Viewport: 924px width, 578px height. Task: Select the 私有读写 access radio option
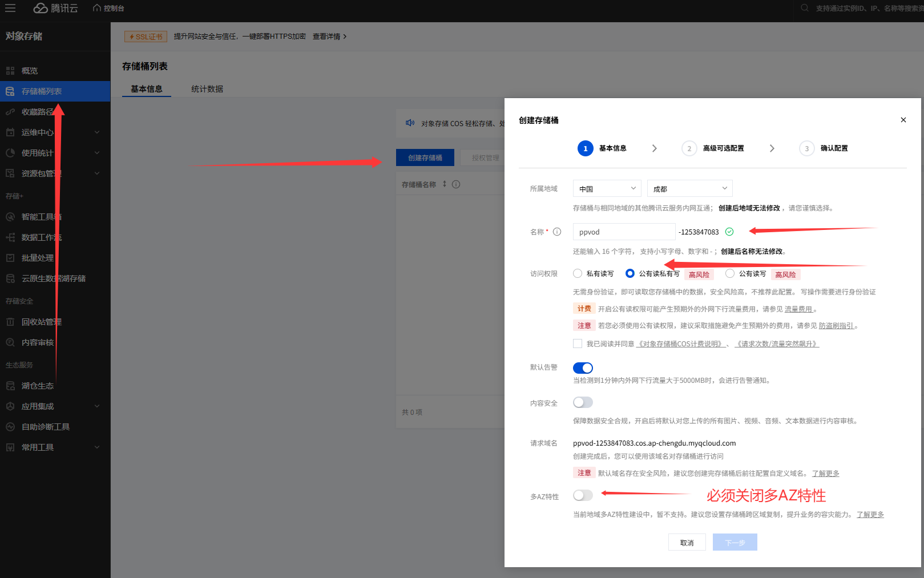click(578, 274)
